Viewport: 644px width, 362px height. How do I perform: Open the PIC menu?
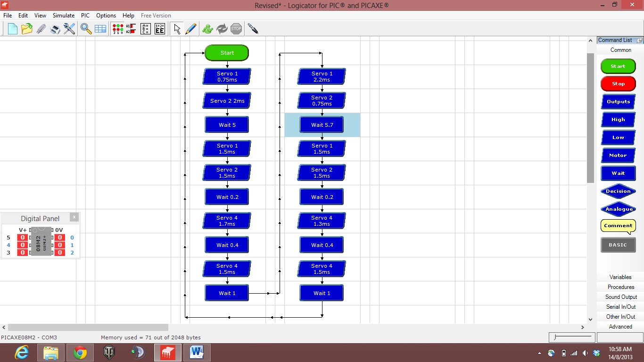(85, 16)
